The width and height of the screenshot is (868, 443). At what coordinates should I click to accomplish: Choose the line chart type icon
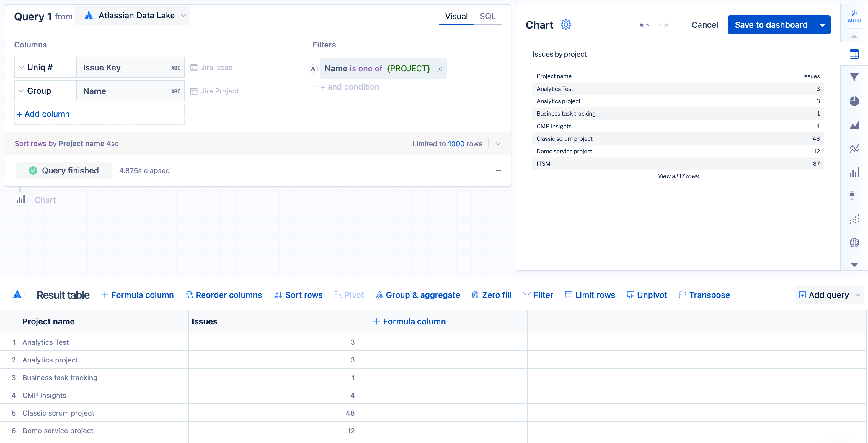point(854,148)
